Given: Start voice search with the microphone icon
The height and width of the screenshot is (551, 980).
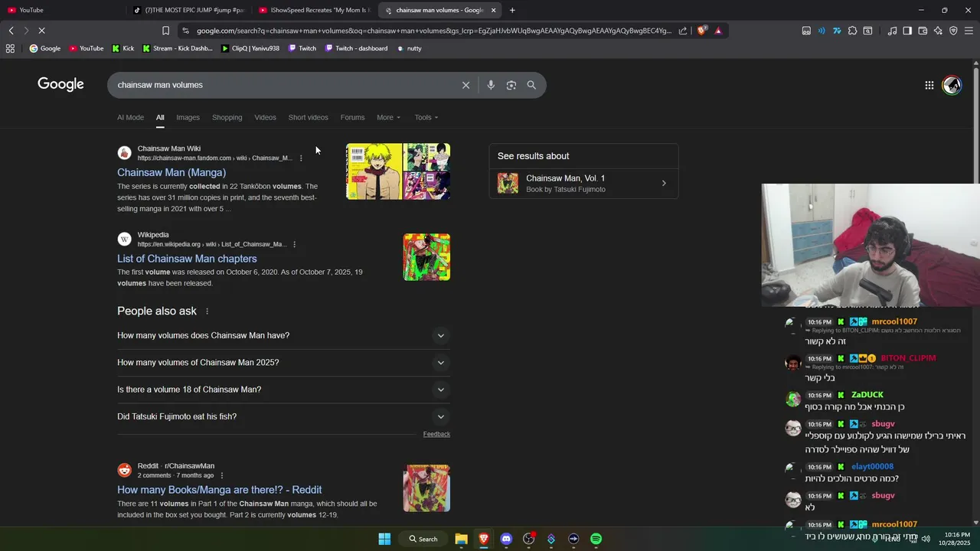Looking at the screenshot, I should 491,85.
